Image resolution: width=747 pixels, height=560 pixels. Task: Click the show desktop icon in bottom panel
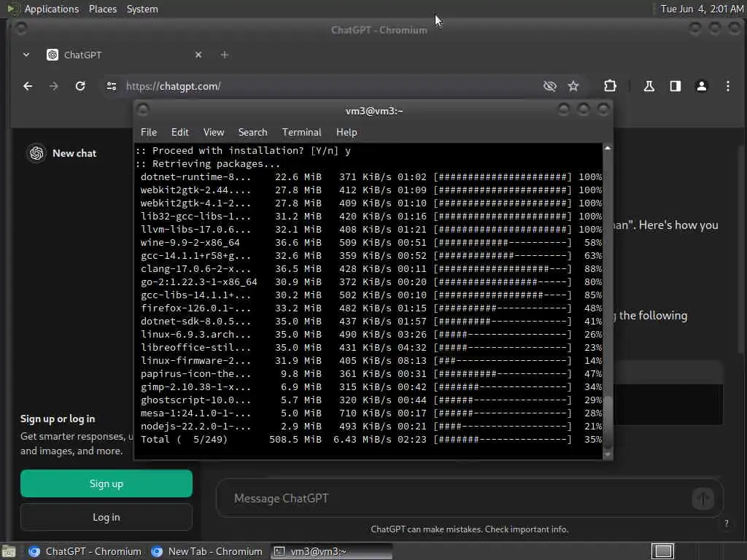coord(9,552)
